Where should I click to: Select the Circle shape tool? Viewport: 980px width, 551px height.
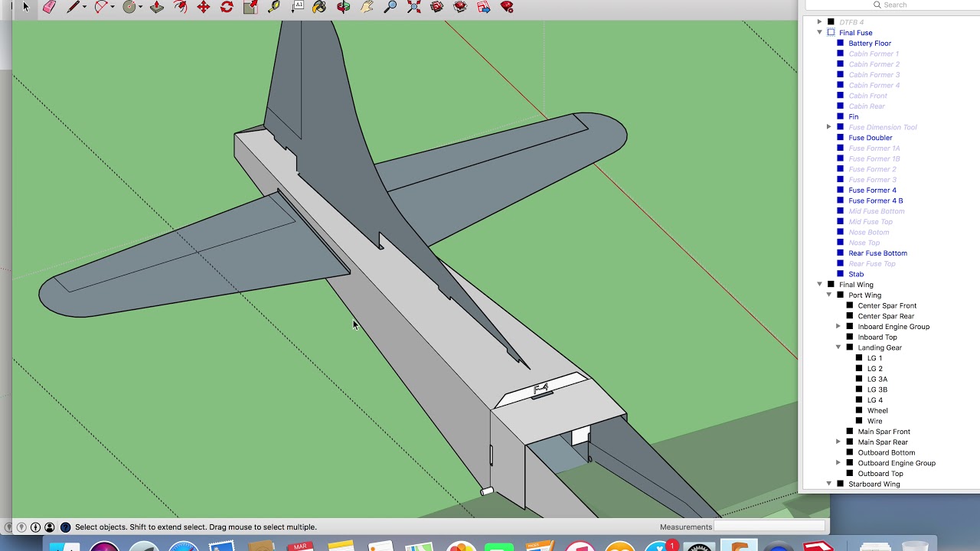click(x=129, y=7)
